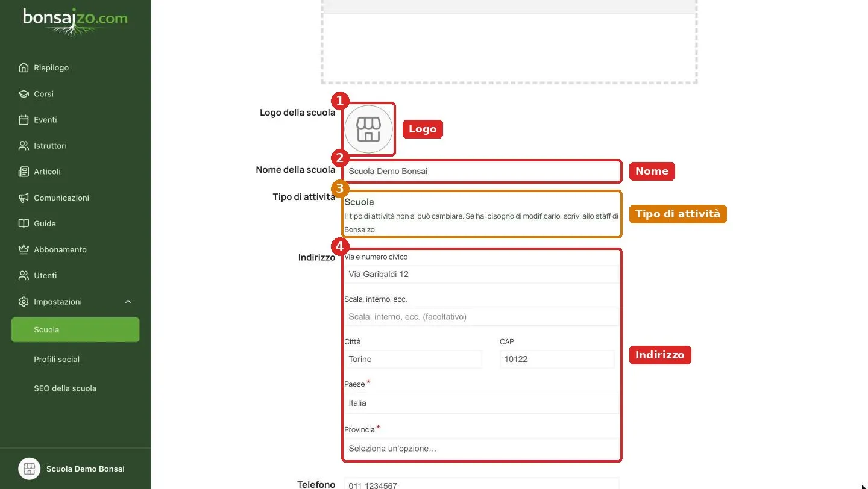Click Scuola Demo Bonsai account name
This screenshot has width=868, height=489.
pyautogui.click(x=86, y=469)
